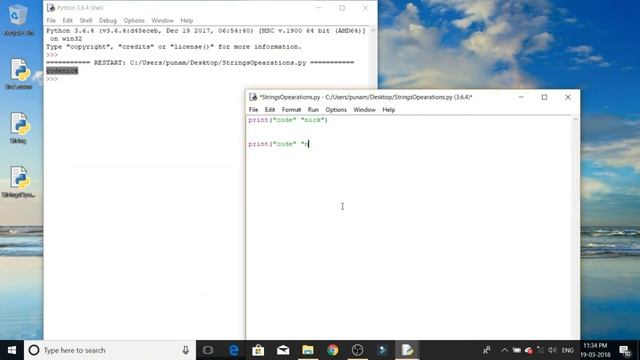Click the highlighted 'codenick' output in the shell
Viewport: 640px width, 360px height.
pos(62,71)
